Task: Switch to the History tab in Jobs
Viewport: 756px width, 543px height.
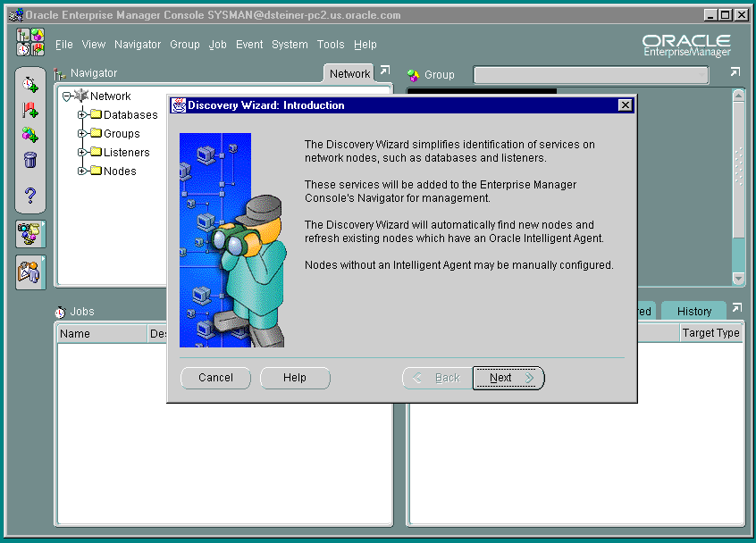Action: tap(693, 312)
